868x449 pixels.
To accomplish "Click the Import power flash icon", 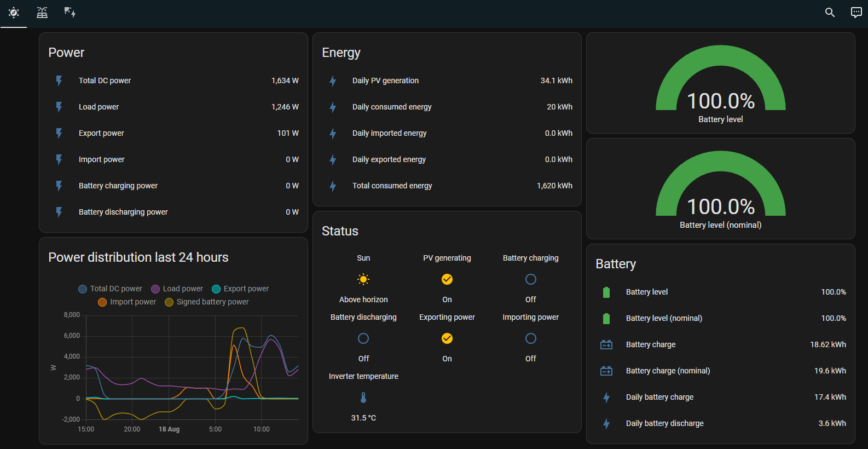I will point(59,159).
